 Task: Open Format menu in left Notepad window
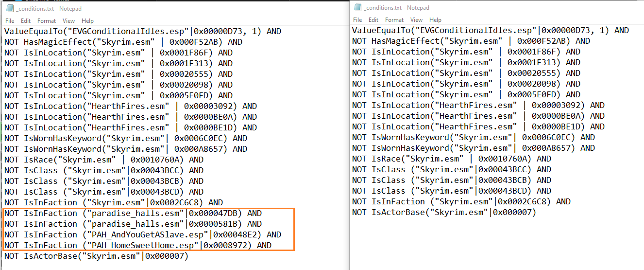click(47, 21)
